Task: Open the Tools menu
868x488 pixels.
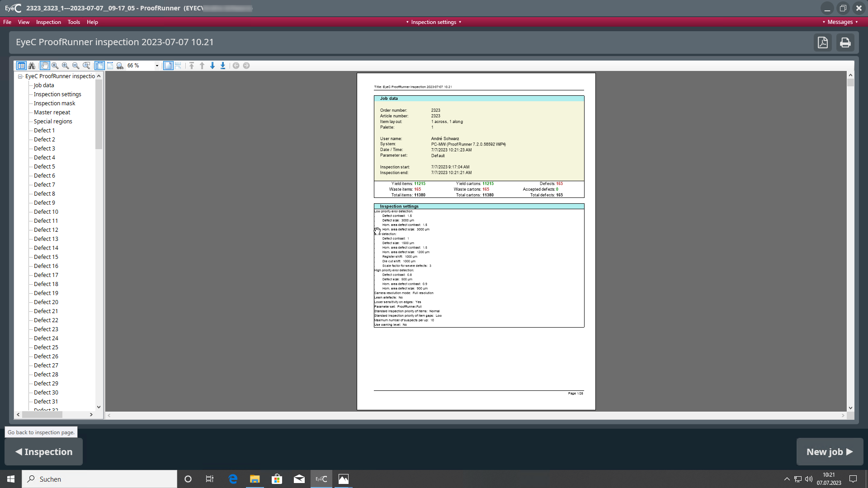Action: point(74,22)
